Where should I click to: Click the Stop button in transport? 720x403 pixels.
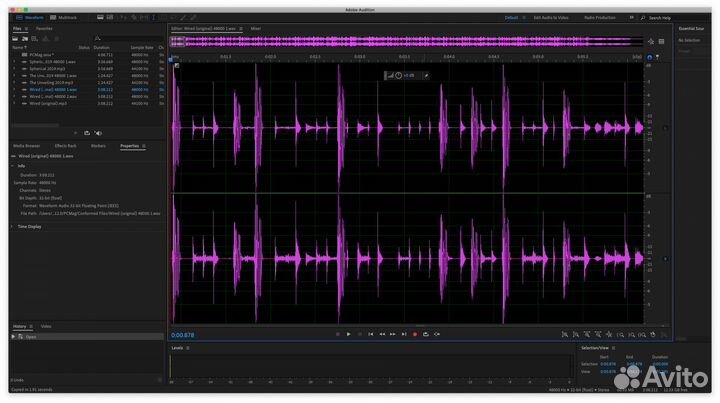338,334
